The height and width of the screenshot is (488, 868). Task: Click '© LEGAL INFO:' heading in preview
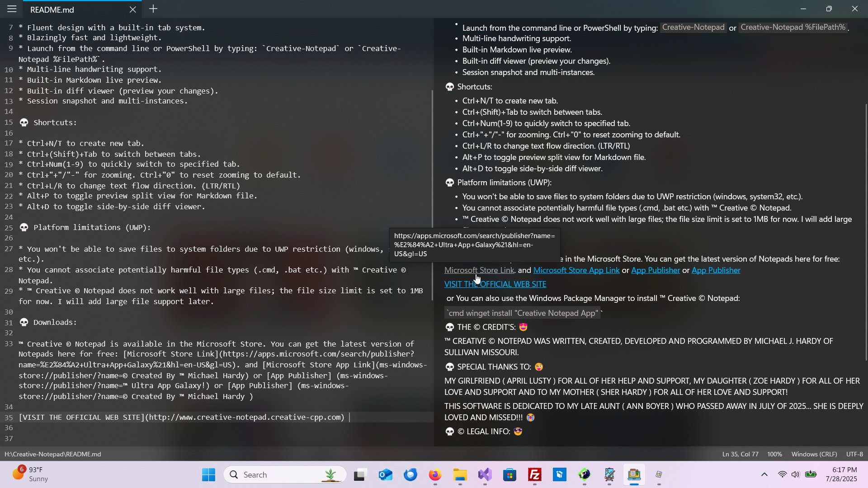484,432
